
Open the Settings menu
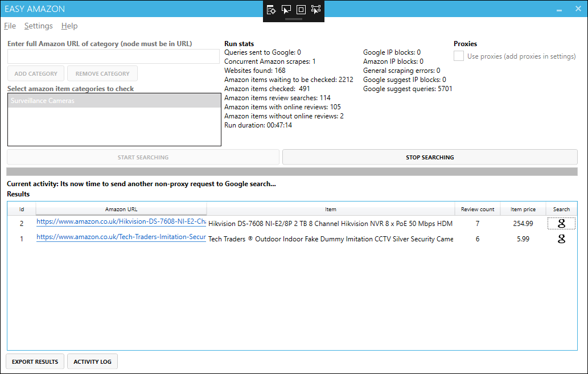[38, 26]
